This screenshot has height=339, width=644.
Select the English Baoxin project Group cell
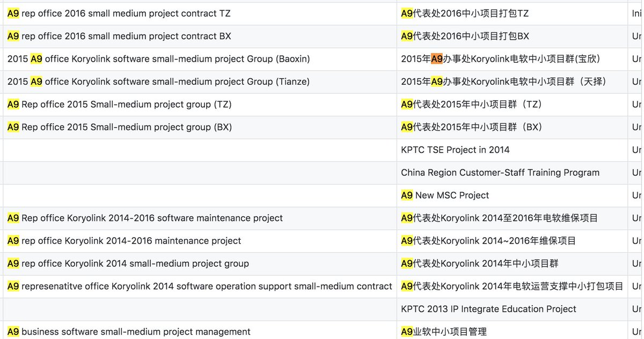200,59
